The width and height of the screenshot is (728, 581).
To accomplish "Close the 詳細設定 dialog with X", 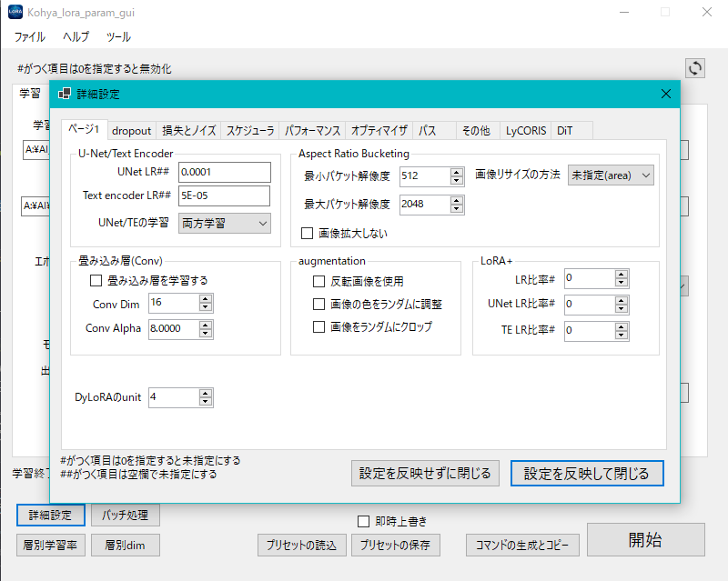I will 665,94.
